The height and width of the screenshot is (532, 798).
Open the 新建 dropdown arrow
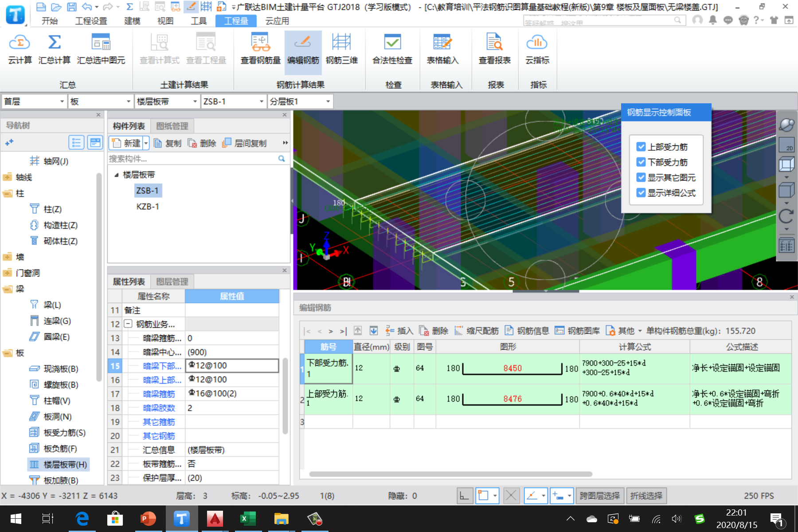click(x=146, y=143)
